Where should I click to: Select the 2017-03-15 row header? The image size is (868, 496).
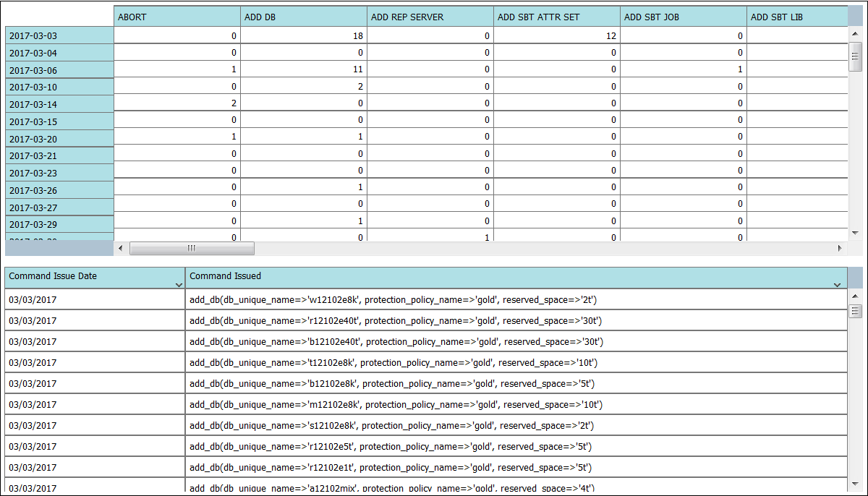tap(59, 121)
